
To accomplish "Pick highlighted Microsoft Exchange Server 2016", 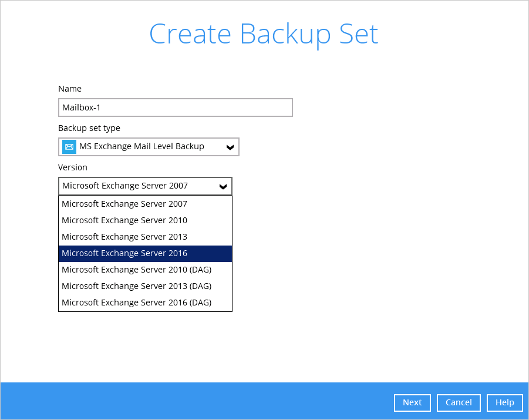I will (x=146, y=254).
